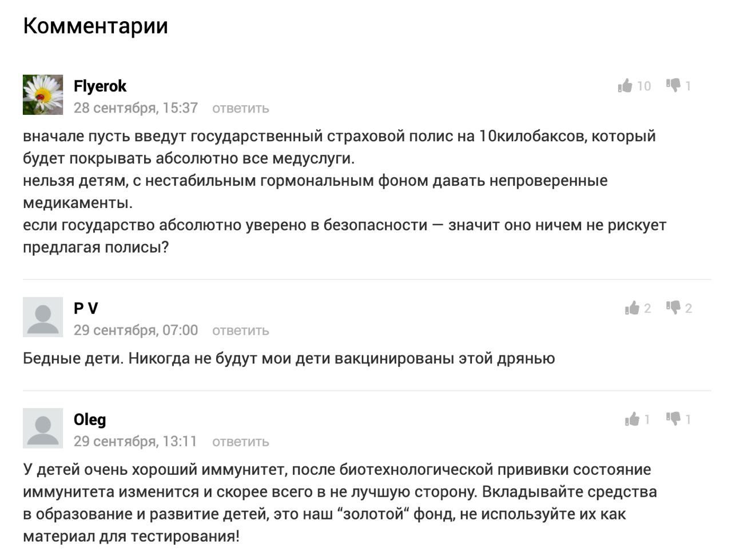Give thumbs up to Oleg's comment

[632, 419]
